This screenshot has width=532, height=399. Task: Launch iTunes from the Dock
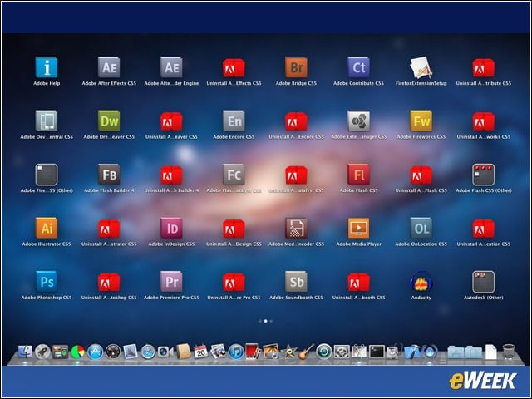[236, 352]
